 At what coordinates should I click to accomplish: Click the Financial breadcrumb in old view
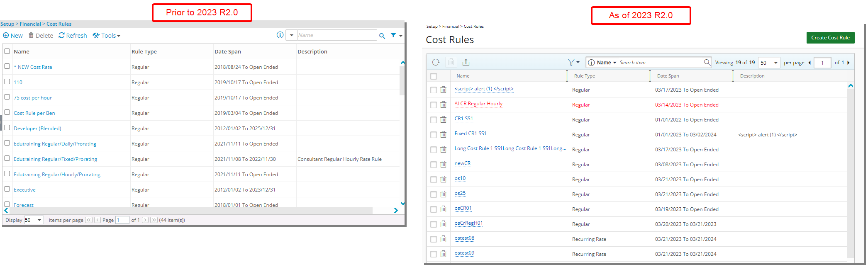click(x=30, y=24)
